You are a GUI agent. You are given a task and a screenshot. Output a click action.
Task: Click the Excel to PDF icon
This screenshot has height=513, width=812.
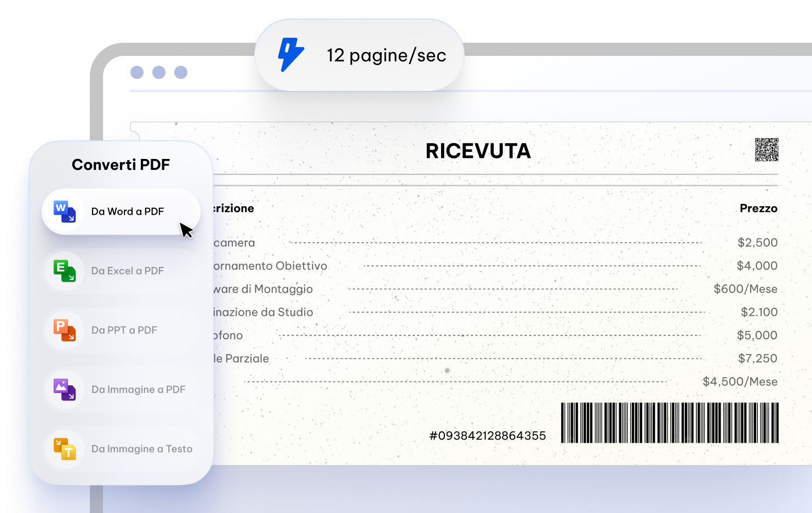(65, 271)
